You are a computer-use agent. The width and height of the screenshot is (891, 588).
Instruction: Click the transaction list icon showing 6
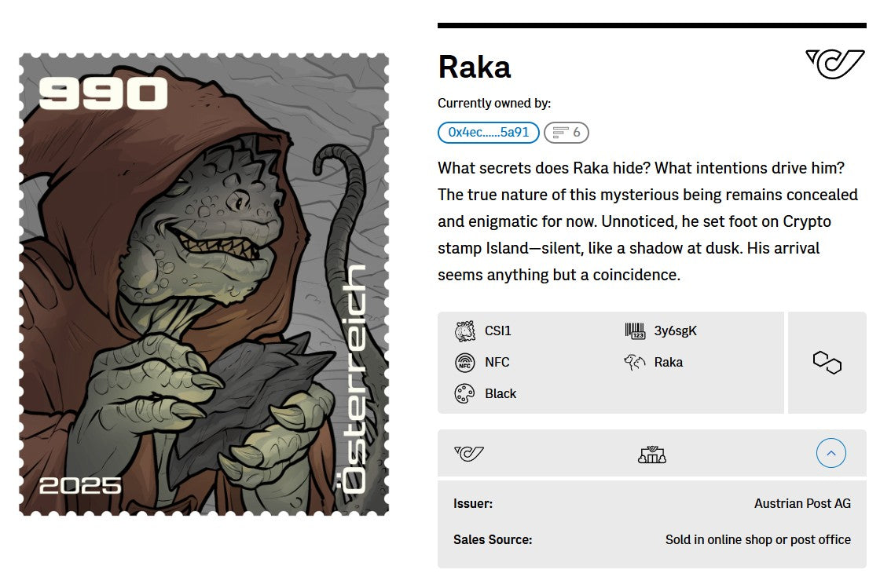[567, 132]
